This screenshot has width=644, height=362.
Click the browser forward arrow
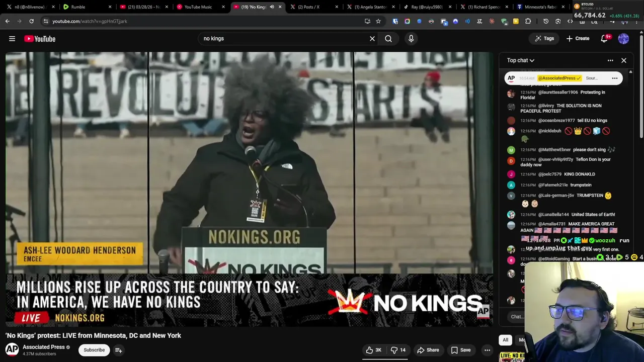click(19, 21)
